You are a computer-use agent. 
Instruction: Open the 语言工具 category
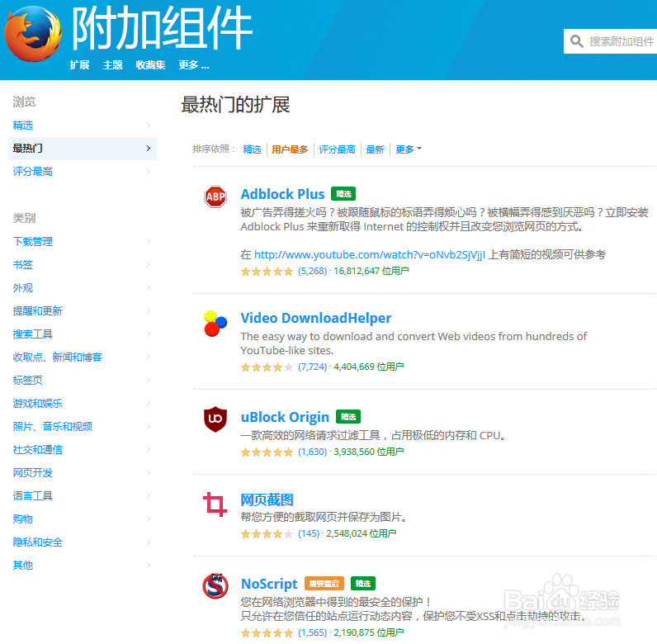tap(33, 495)
